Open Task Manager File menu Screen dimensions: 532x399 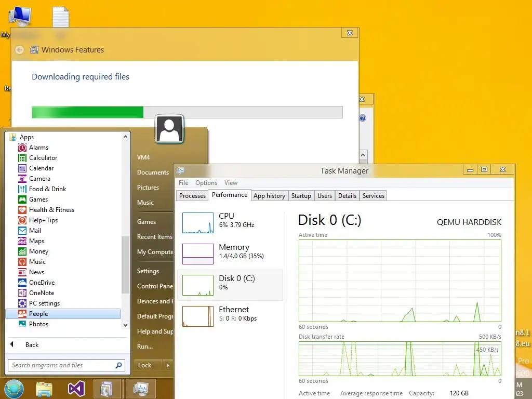(x=183, y=183)
